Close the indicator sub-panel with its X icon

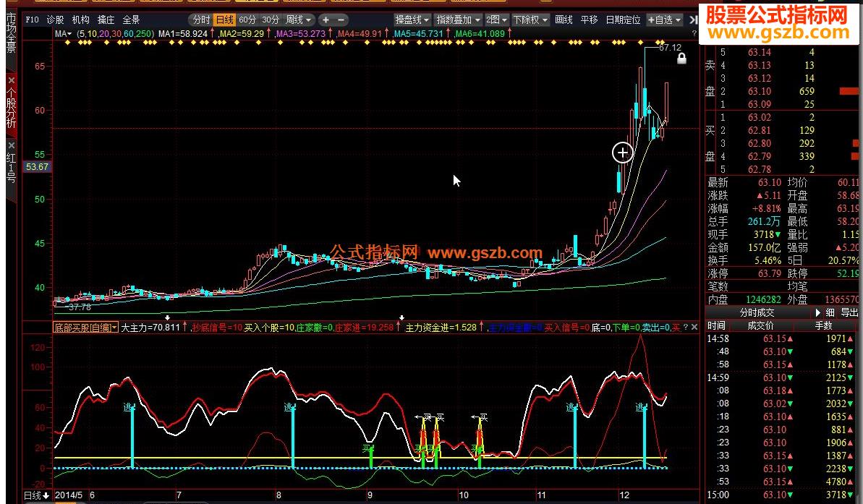[695, 327]
